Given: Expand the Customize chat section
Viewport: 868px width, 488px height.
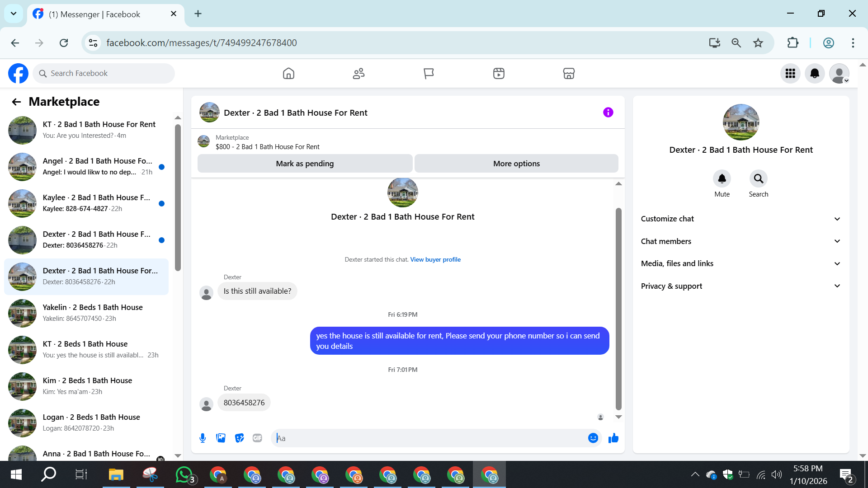Looking at the screenshot, I should tap(741, 219).
